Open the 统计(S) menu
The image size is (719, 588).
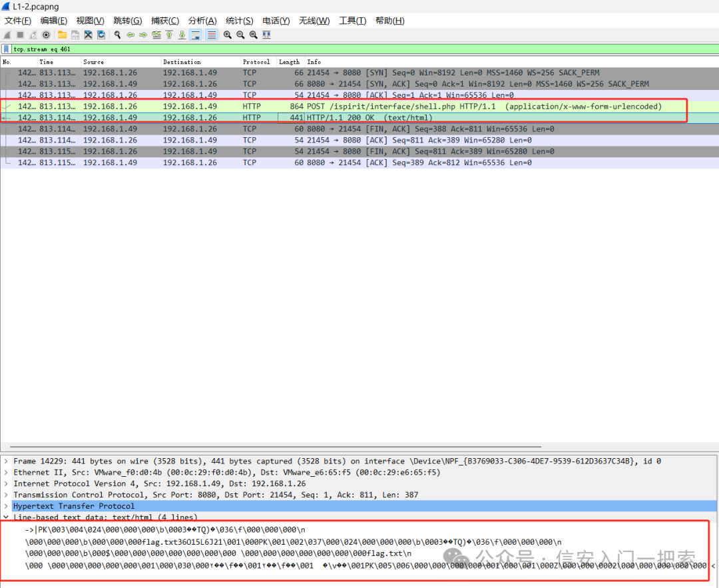240,21
